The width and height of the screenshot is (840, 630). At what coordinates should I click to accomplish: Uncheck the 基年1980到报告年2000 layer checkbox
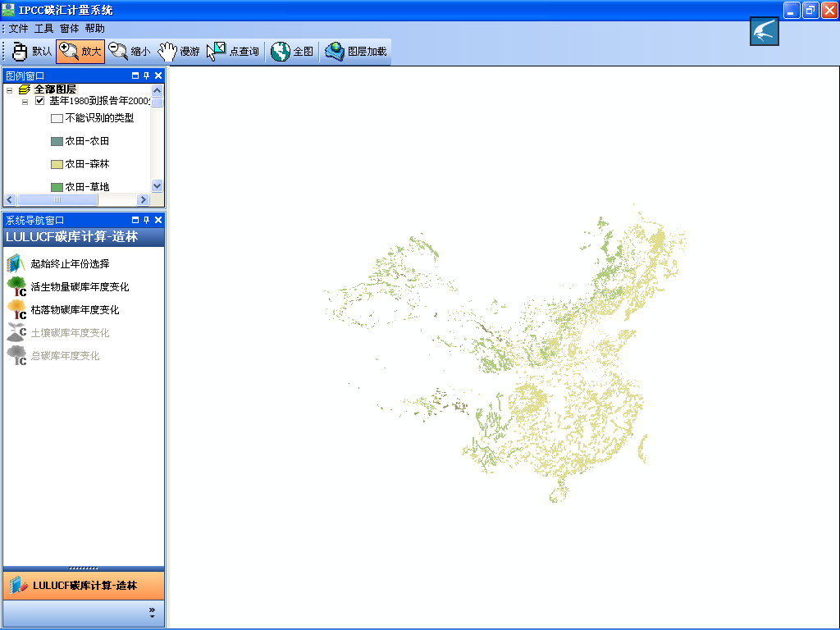pyautogui.click(x=39, y=101)
